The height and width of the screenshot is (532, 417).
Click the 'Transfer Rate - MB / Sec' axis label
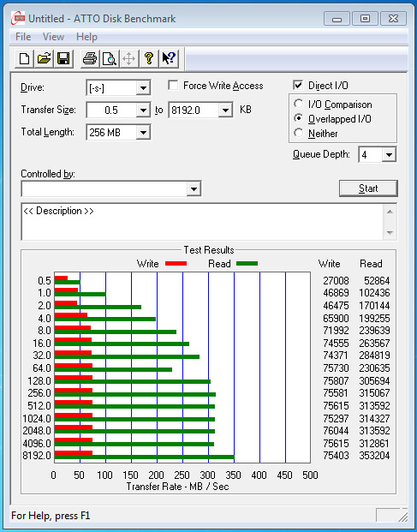pos(177,487)
